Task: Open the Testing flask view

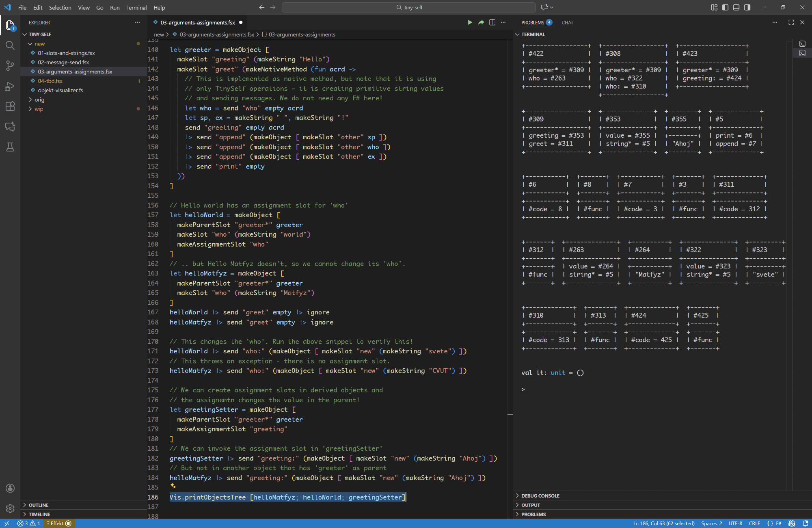Action: pos(10,147)
